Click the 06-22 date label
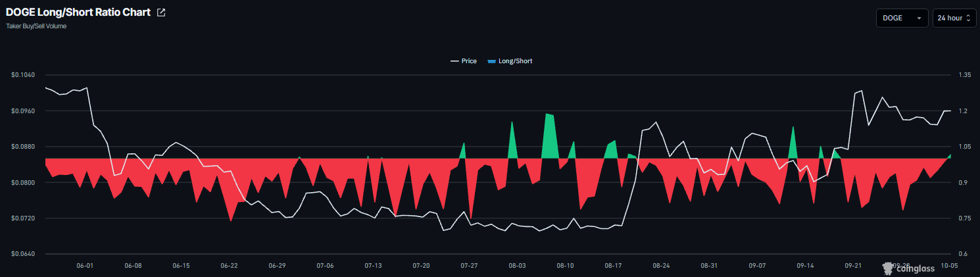Screen dimensions: 980x277 [229, 266]
